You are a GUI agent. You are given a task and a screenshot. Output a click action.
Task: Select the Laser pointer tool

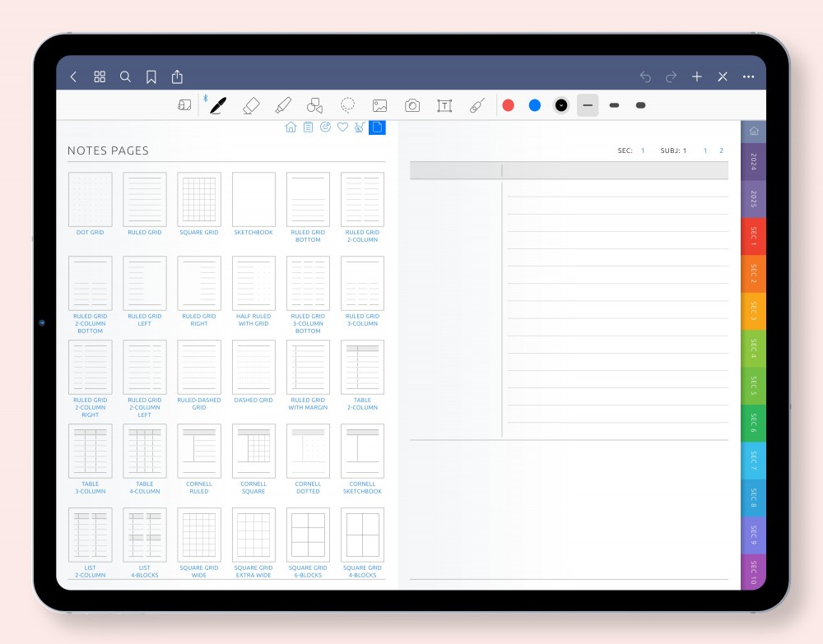477,105
